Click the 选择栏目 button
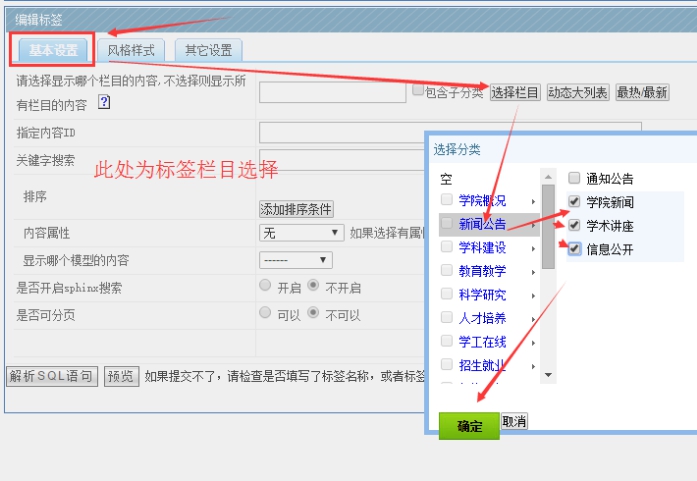697x481 pixels. [515, 93]
